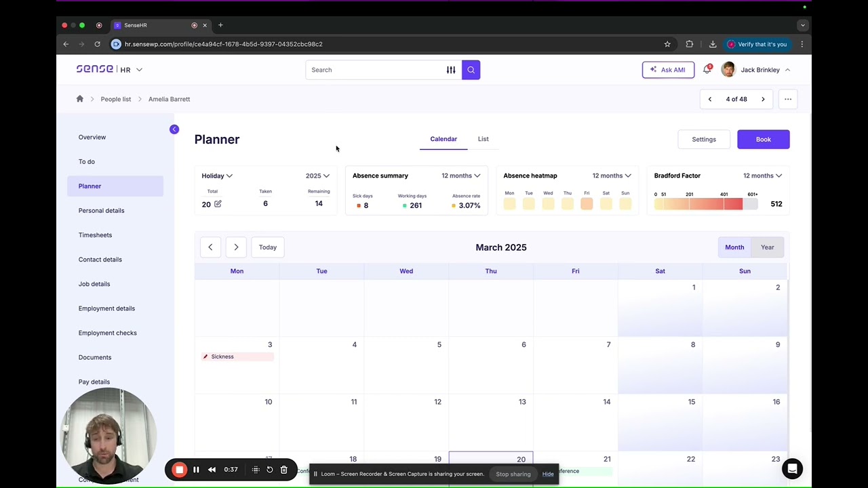Open the notifications bell

[707, 69]
